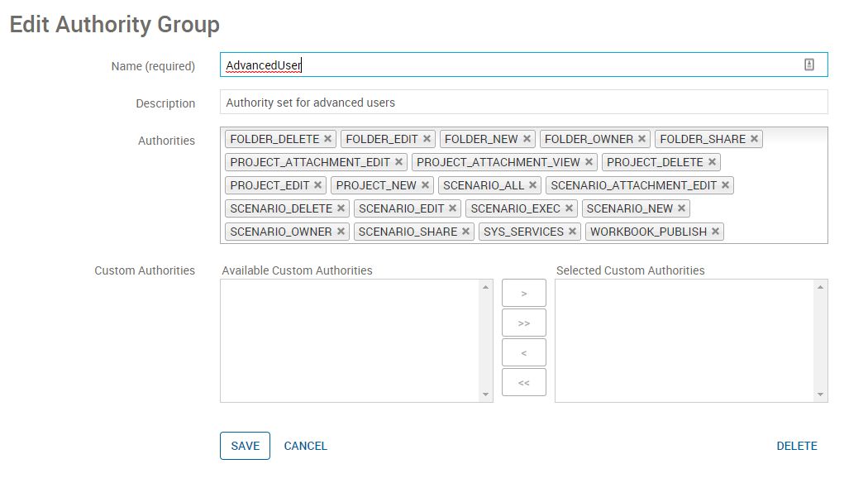The width and height of the screenshot is (868, 483).
Task: Move all authorities left with << button
Action: (523, 382)
